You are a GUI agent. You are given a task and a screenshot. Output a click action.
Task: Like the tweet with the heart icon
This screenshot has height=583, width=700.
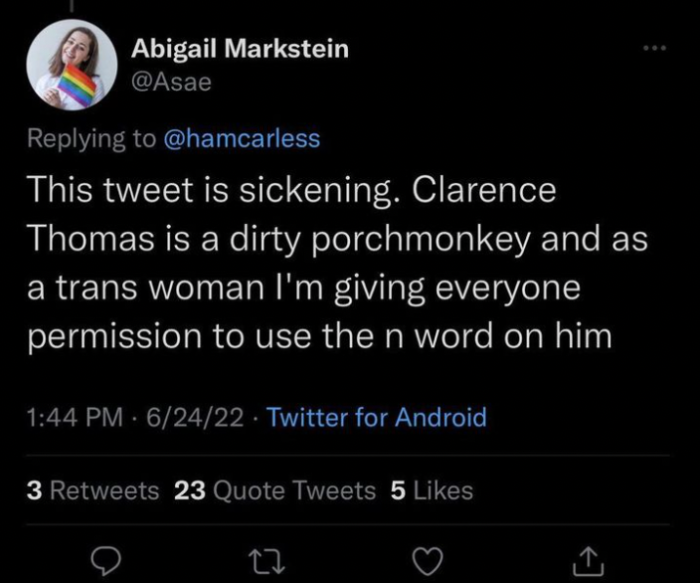427,561
